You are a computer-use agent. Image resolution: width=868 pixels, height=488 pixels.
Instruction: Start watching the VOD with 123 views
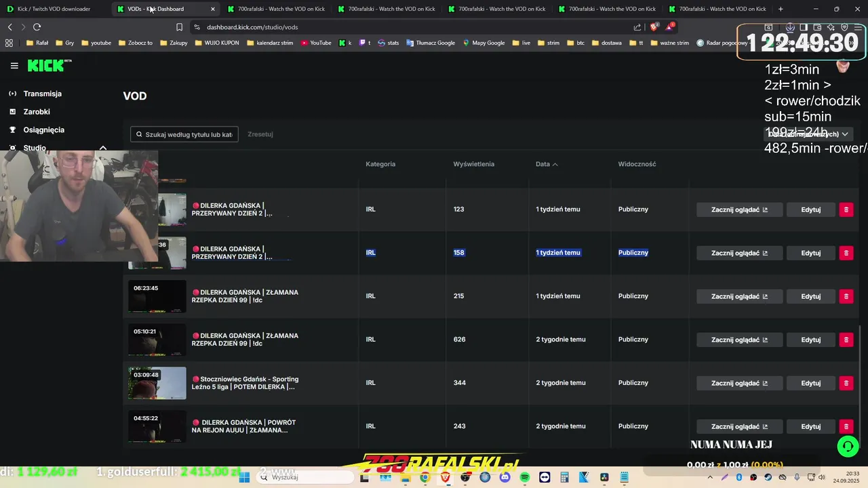tap(739, 209)
